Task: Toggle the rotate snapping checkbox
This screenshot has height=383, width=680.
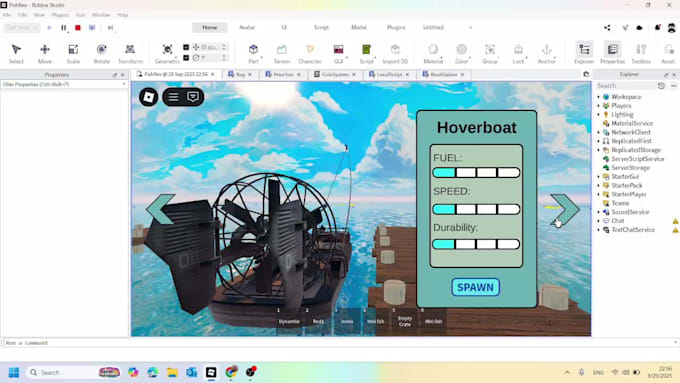Action: [x=186, y=58]
